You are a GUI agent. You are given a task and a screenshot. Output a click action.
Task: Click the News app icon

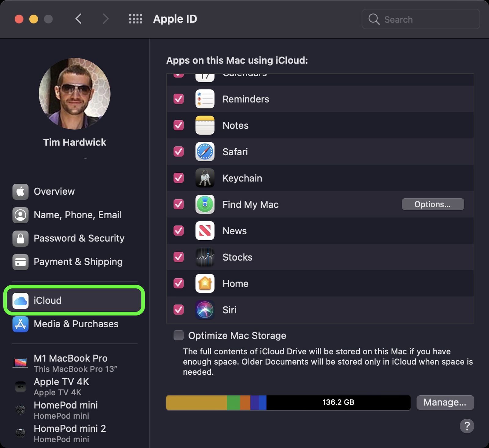204,231
